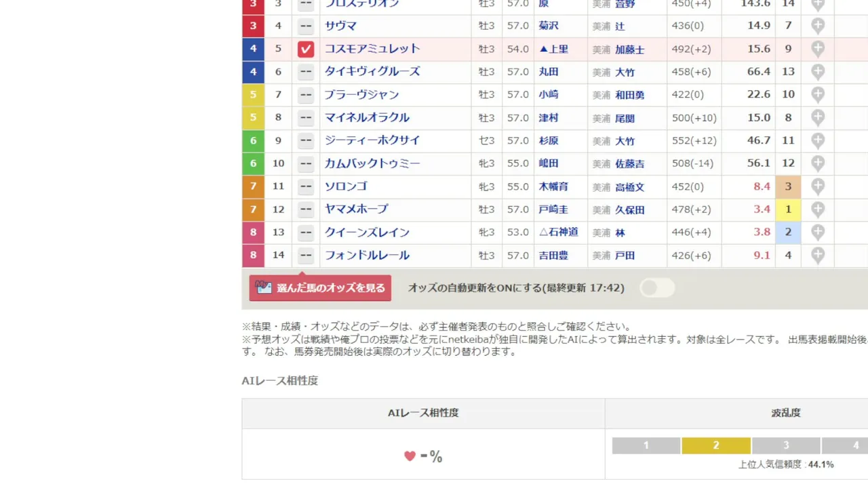This screenshot has width=868, height=488.
Task: Add ジーティーホクサイ using plus icon
Action: (x=818, y=140)
